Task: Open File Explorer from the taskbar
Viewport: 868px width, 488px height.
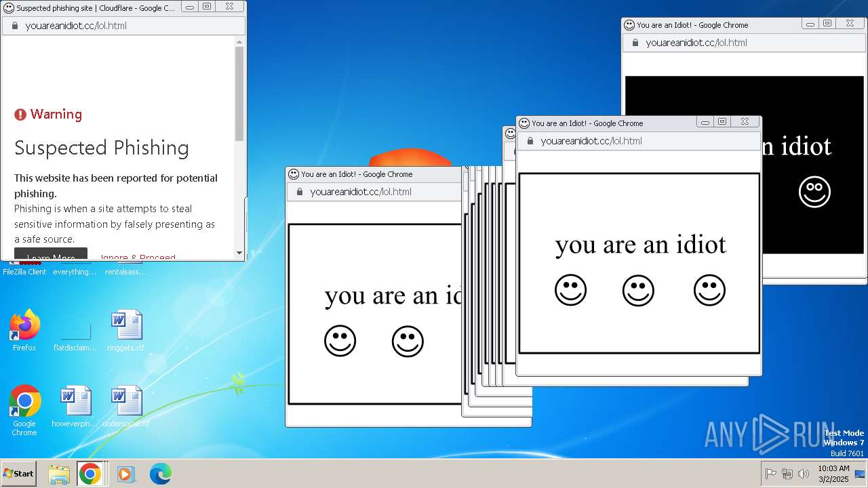Action: click(x=59, y=474)
